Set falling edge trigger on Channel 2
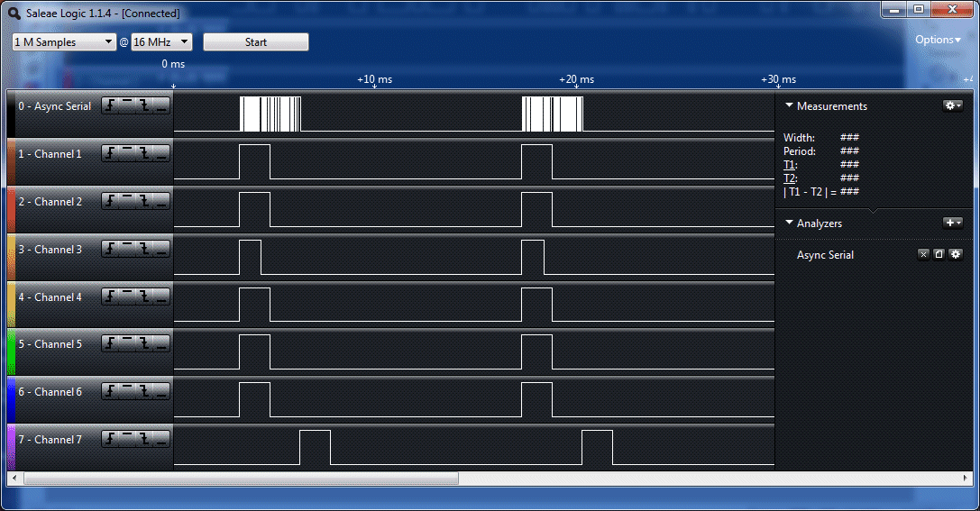This screenshot has height=511, width=980. pyautogui.click(x=144, y=202)
